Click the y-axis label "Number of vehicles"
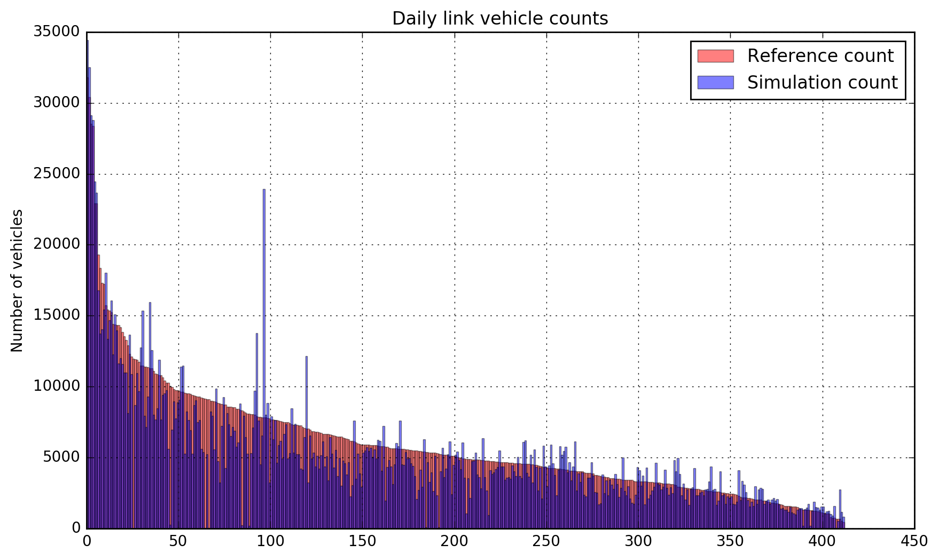Viewport: 939px width, 560px height. (x=17, y=280)
